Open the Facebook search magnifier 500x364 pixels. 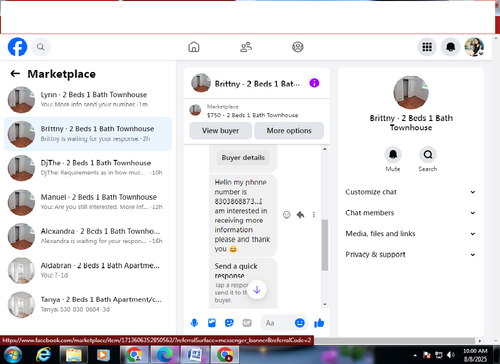pos(41,47)
